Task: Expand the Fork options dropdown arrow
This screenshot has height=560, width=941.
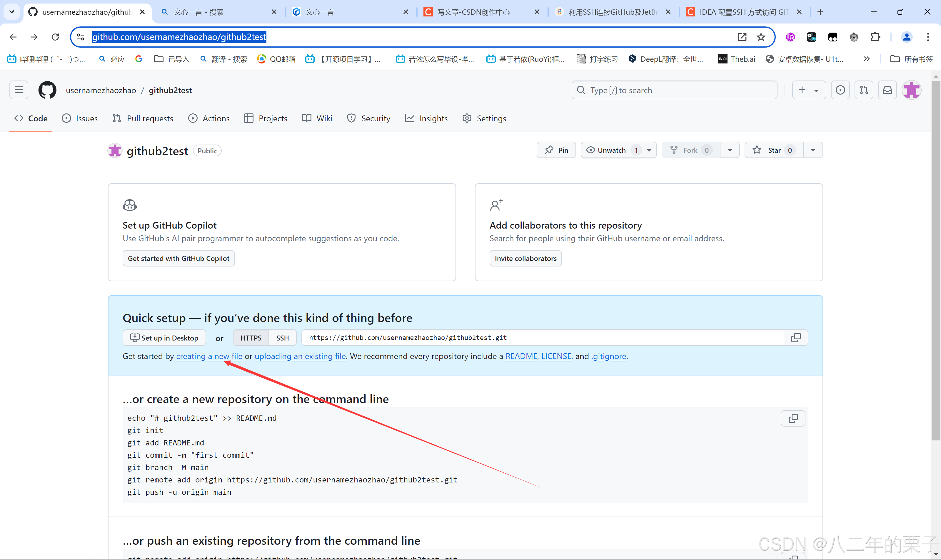Action: (x=730, y=150)
